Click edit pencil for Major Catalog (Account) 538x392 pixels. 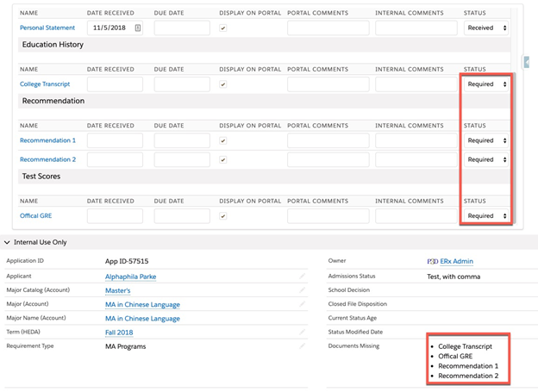tap(303, 290)
